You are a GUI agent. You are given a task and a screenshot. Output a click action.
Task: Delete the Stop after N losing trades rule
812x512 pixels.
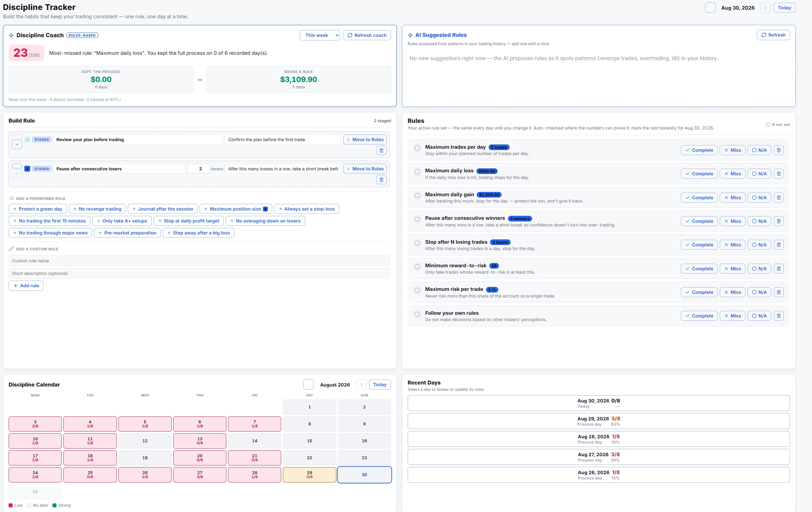point(778,245)
